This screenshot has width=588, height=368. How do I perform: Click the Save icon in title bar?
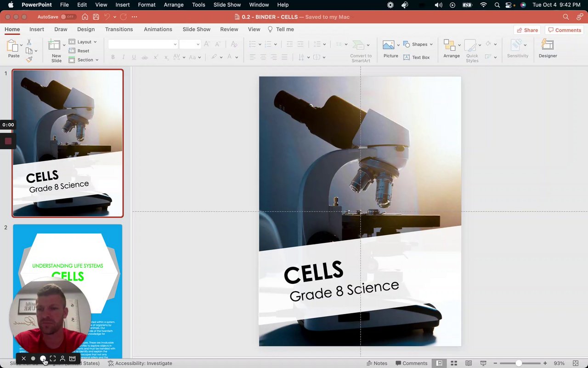coord(96,17)
